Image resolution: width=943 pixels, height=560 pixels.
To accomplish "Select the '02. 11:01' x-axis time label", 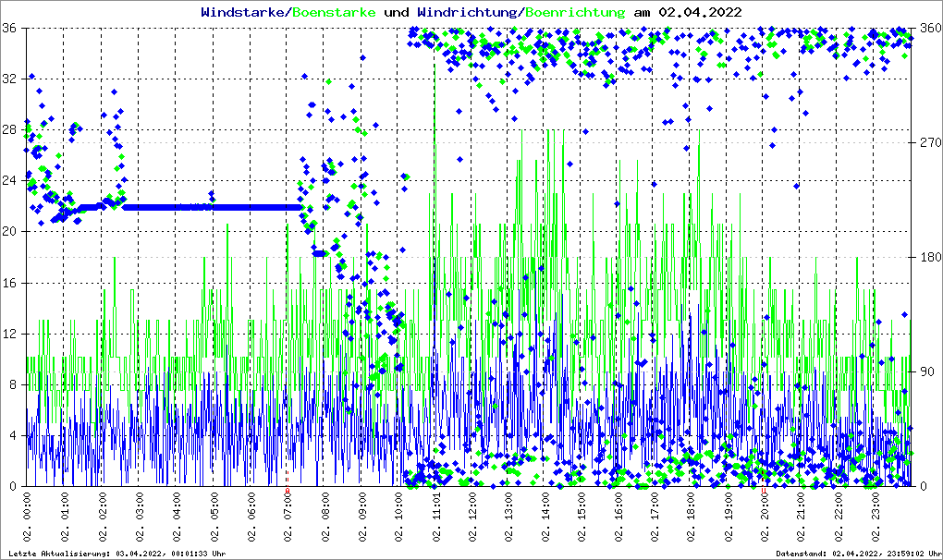I will pos(435,518).
